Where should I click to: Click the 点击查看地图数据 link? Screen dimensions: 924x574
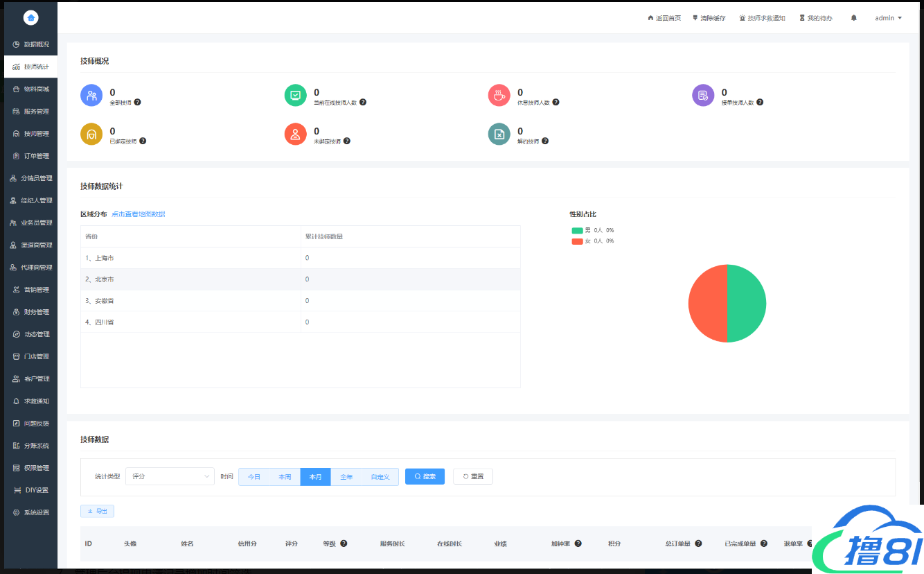coord(139,214)
